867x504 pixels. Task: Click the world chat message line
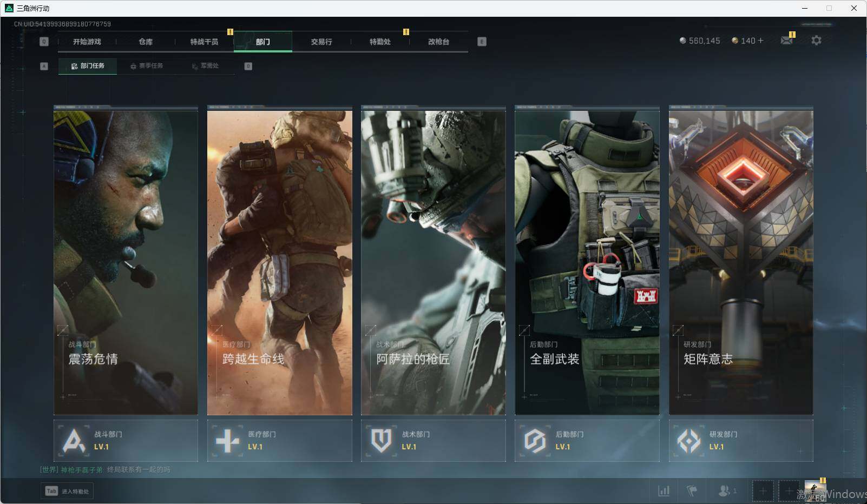click(105, 469)
